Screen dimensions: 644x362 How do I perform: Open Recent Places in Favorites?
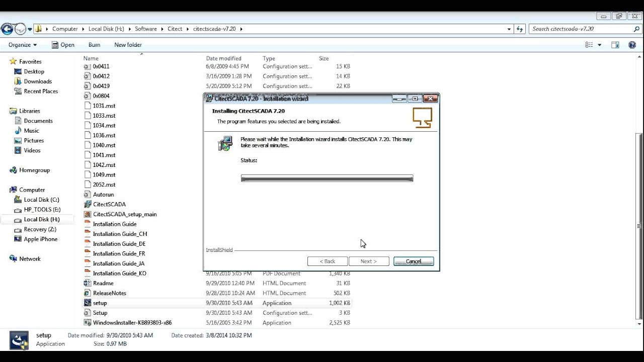click(x=41, y=92)
